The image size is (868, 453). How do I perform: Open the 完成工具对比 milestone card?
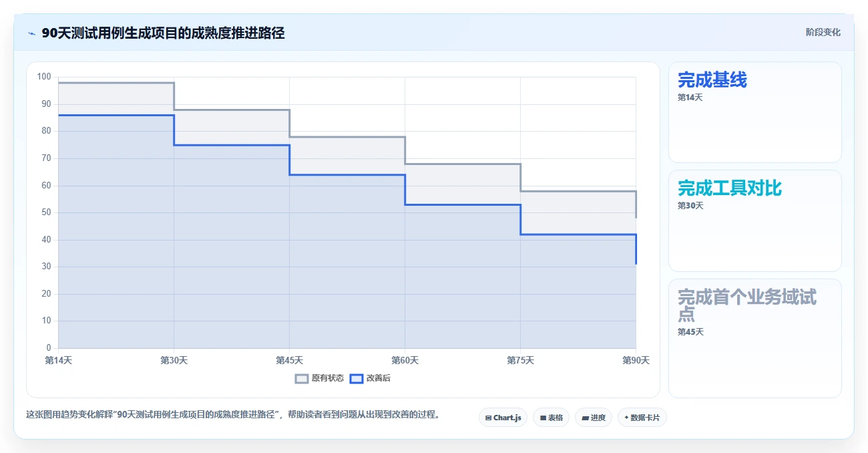pyautogui.click(x=754, y=220)
